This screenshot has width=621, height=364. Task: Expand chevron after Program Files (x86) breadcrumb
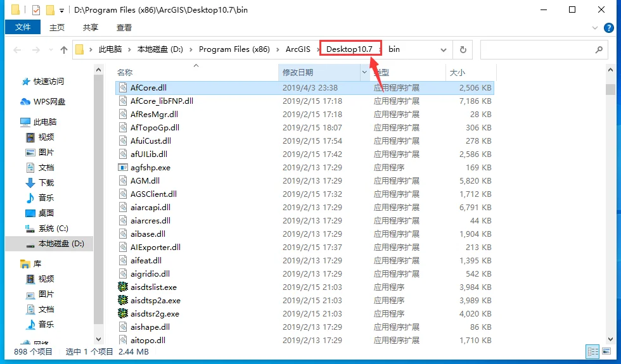pos(278,49)
